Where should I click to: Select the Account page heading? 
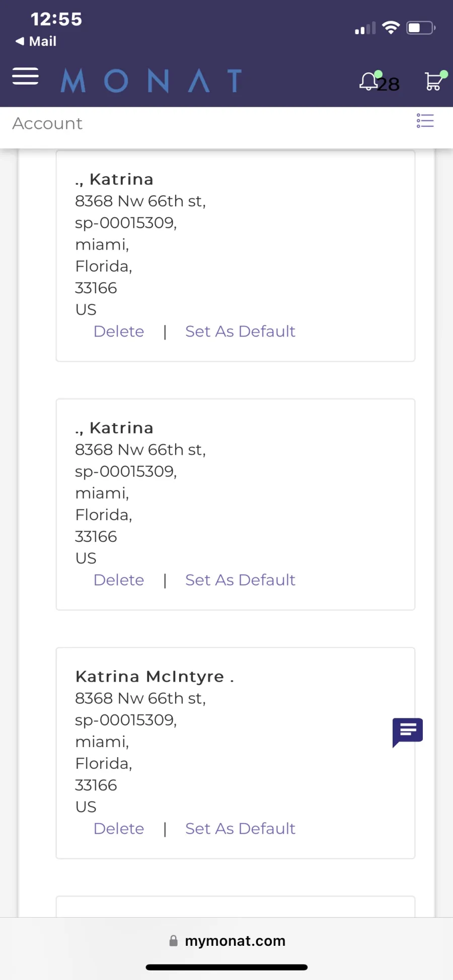tap(47, 123)
